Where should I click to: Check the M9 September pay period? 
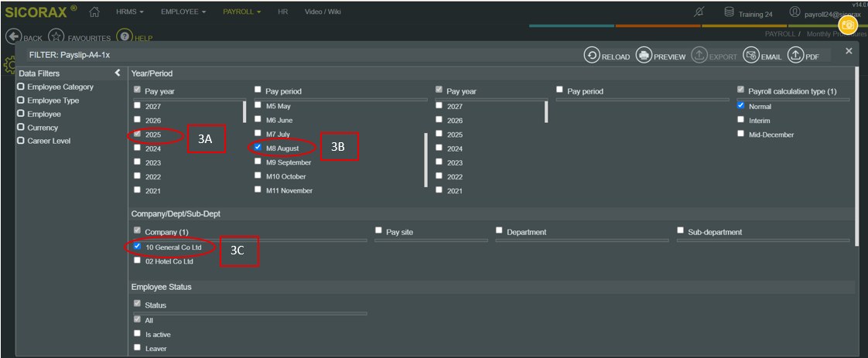pos(258,162)
